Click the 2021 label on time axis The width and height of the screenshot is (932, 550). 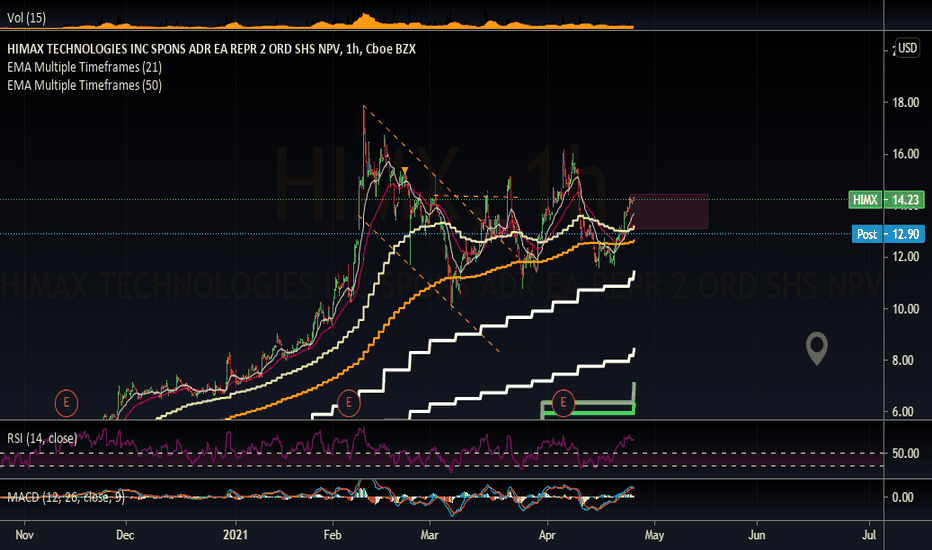tap(235, 535)
